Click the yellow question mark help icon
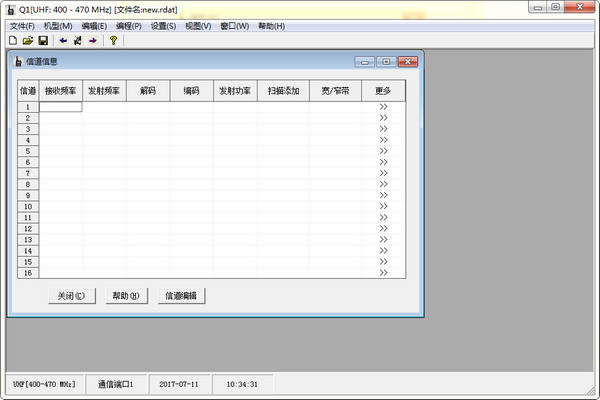 point(113,40)
